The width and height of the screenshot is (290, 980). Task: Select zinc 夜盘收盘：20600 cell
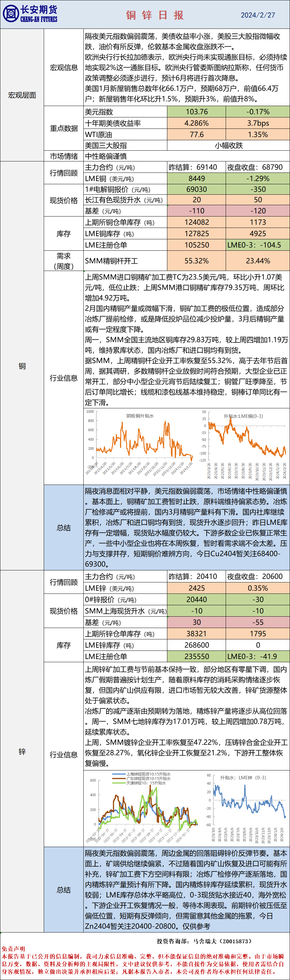coord(258,577)
